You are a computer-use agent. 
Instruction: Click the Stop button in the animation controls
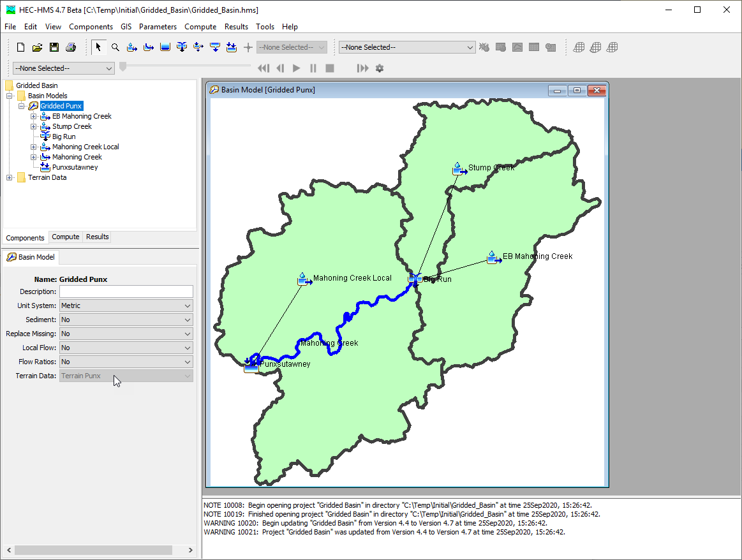[x=330, y=68]
